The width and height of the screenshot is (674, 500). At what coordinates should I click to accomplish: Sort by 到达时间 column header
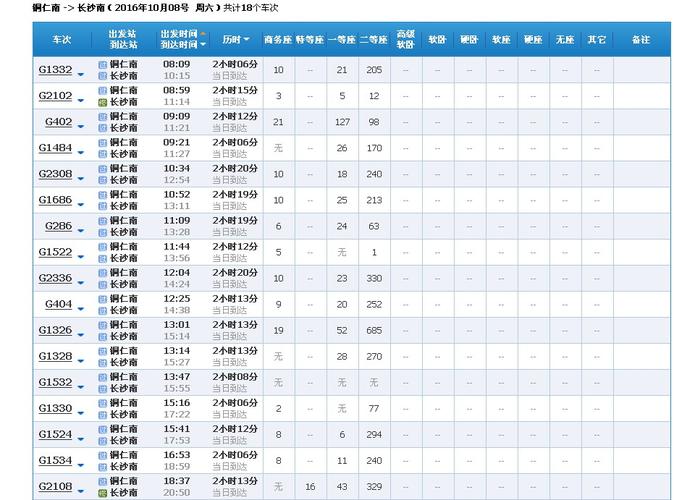coord(183,44)
